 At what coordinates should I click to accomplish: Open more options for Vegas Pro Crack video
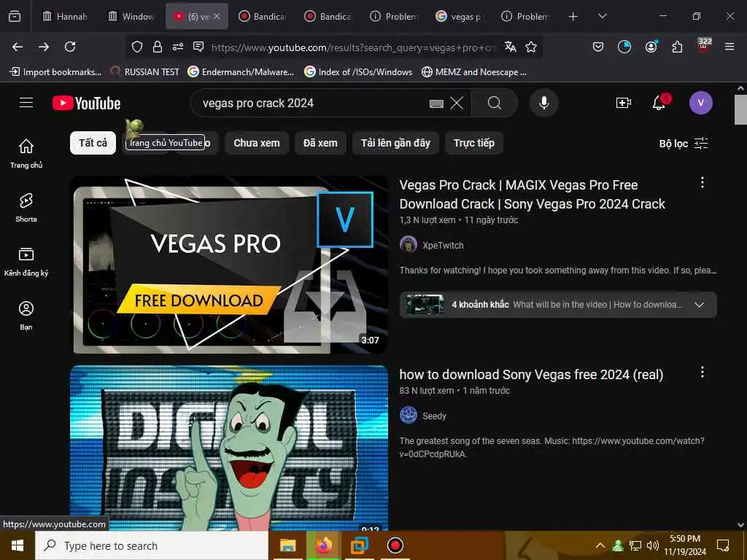pyautogui.click(x=703, y=182)
